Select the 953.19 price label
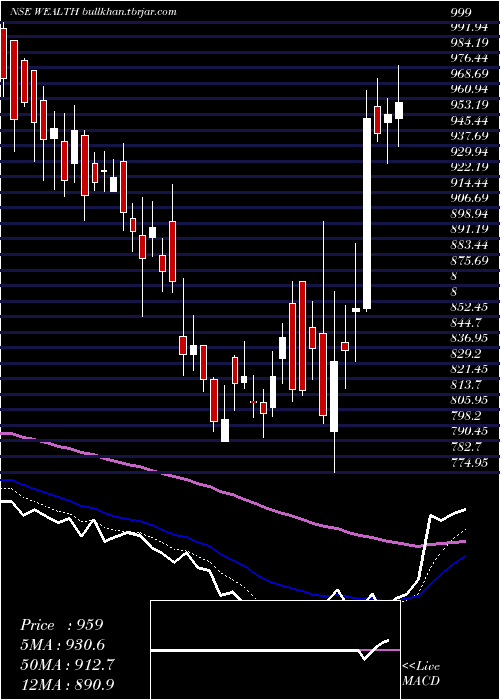 coord(469,104)
